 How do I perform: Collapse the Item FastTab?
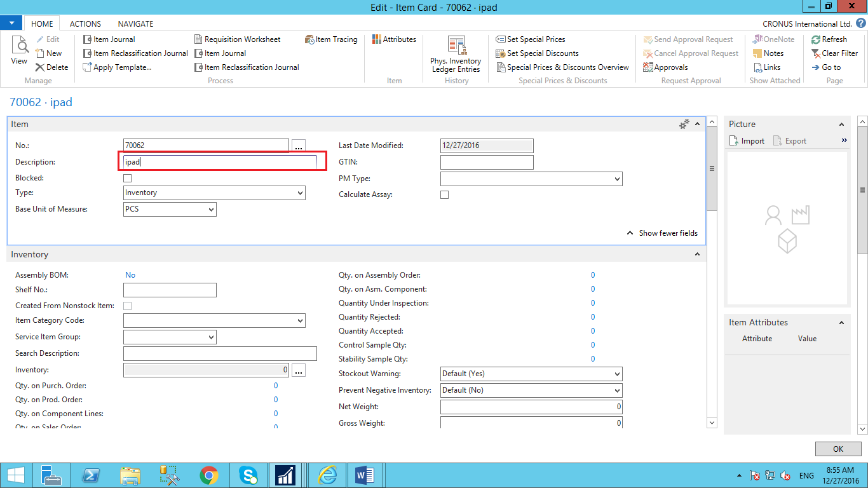697,125
